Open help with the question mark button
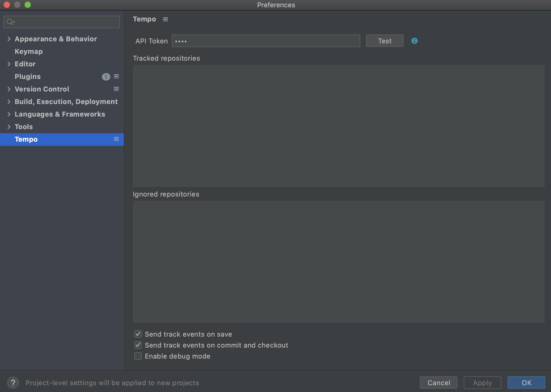Screen dimensions: 551x392 [13, 383]
